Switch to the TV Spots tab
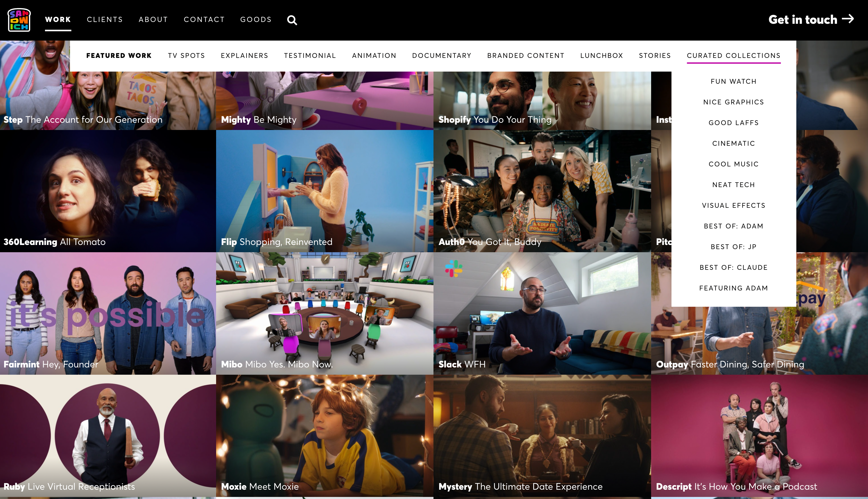Viewport: 868px width, 499px height. (186, 56)
